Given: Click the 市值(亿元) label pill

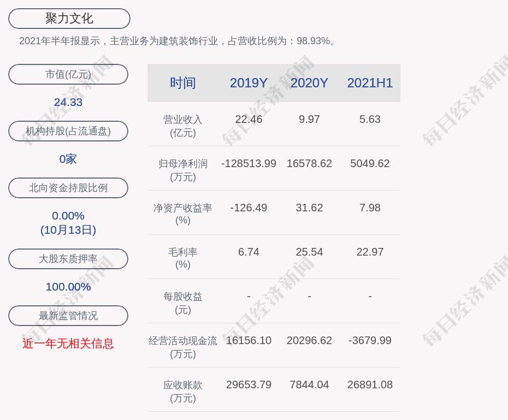Looking at the screenshot, I should click(68, 74).
